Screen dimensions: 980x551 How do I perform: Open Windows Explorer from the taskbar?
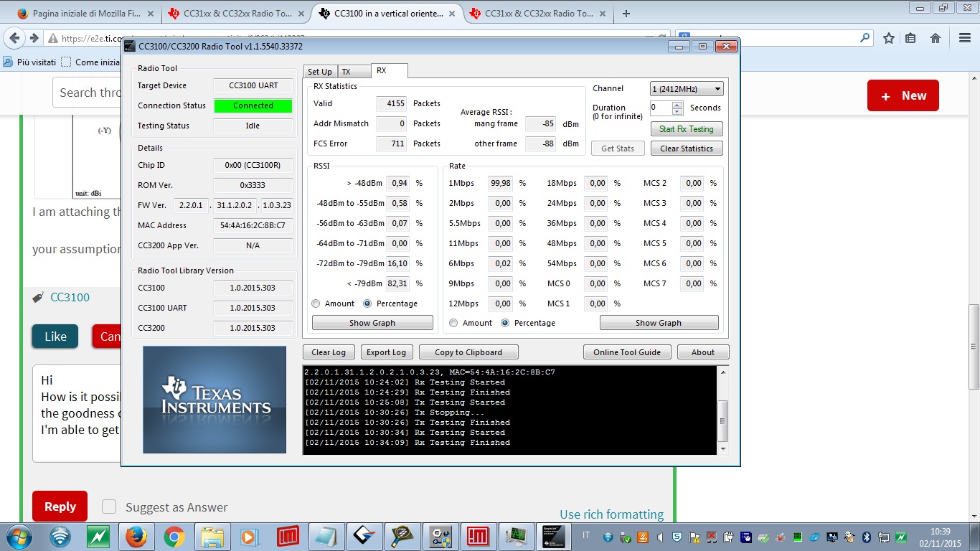point(212,536)
